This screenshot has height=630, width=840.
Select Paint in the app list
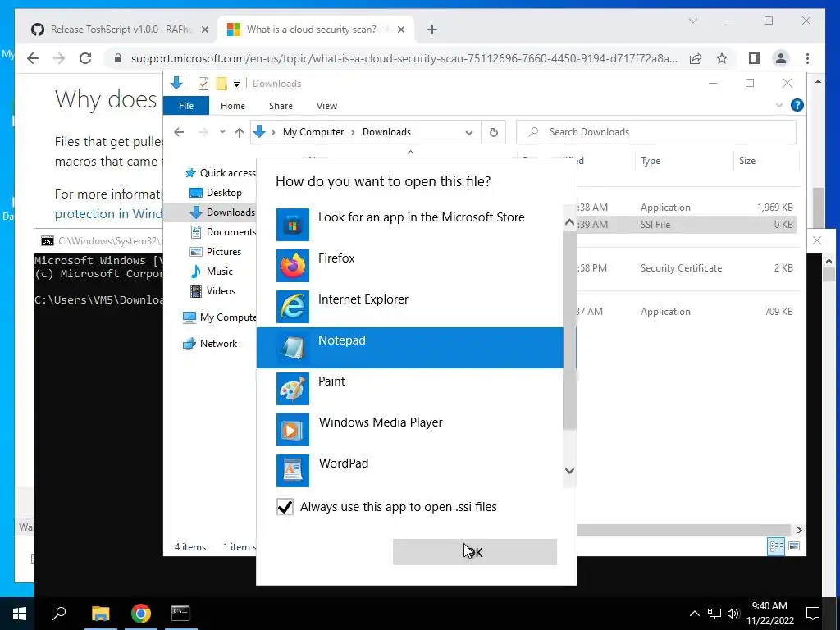410,388
